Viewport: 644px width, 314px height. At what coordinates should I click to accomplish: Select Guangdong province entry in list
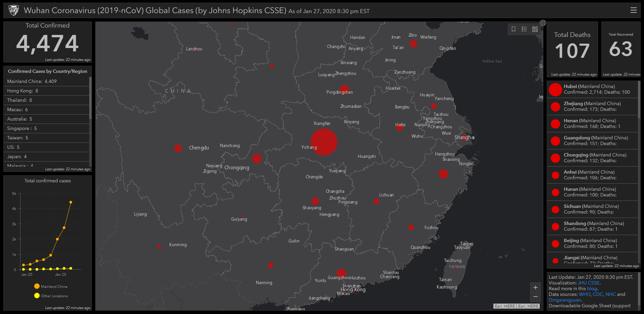tap(592, 141)
